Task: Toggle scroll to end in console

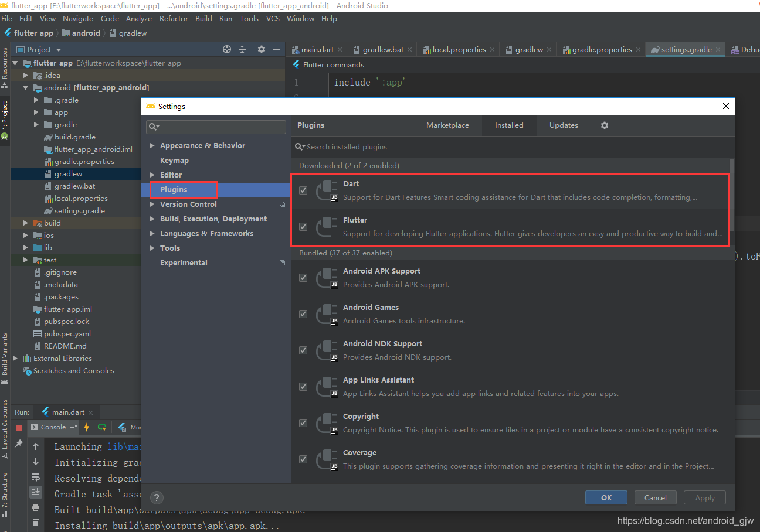Action: click(36, 492)
